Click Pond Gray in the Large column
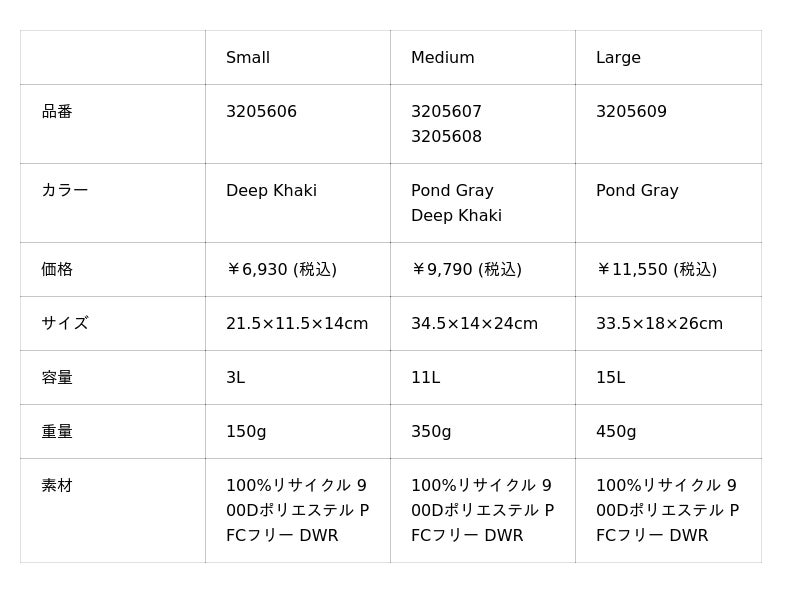 coord(637,190)
